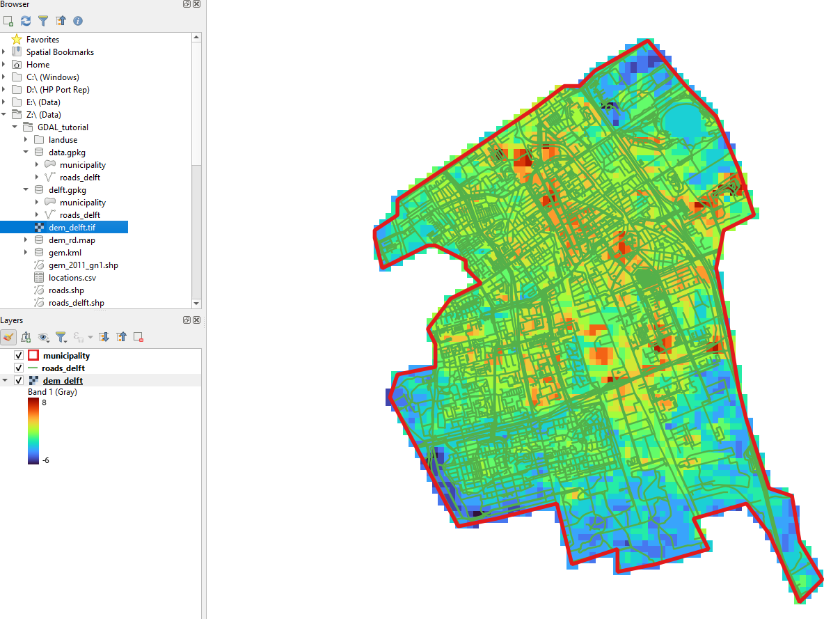Enable Browser properties info icon
This screenshot has height=619, width=840.
pos(78,21)
